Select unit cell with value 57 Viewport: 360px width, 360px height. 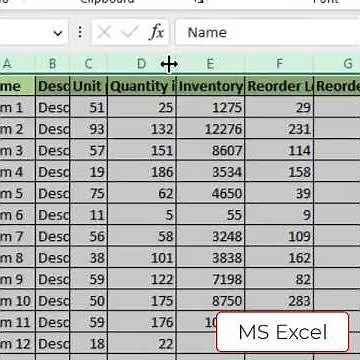click(x=88, y=150)
